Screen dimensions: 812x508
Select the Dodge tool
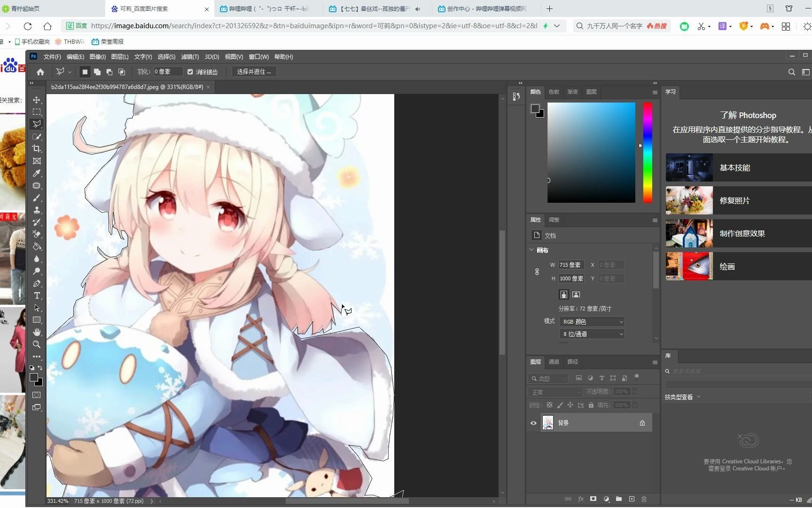[37, 271]
